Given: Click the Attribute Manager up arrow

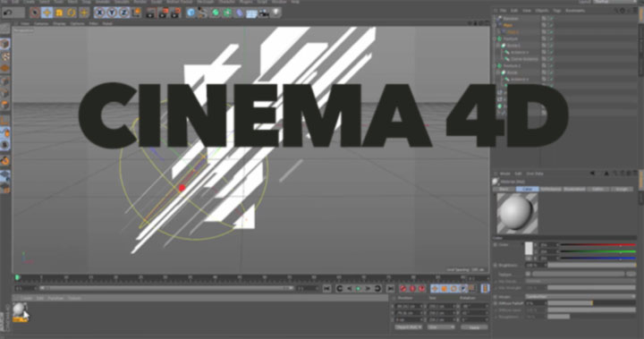Looking at the screenshot, I should pos(606,174).
